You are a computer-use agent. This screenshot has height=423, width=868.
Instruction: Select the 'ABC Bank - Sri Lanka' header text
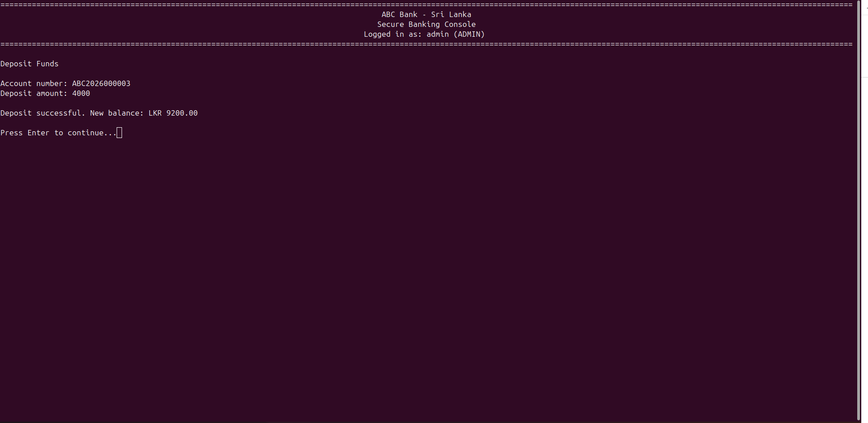[426, 14]
